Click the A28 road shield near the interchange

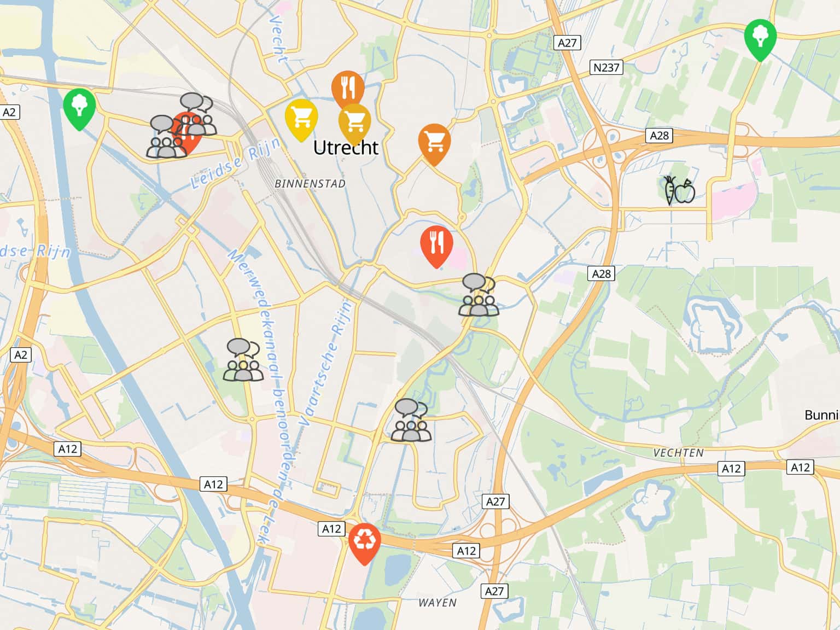click(x=659, y=136)
